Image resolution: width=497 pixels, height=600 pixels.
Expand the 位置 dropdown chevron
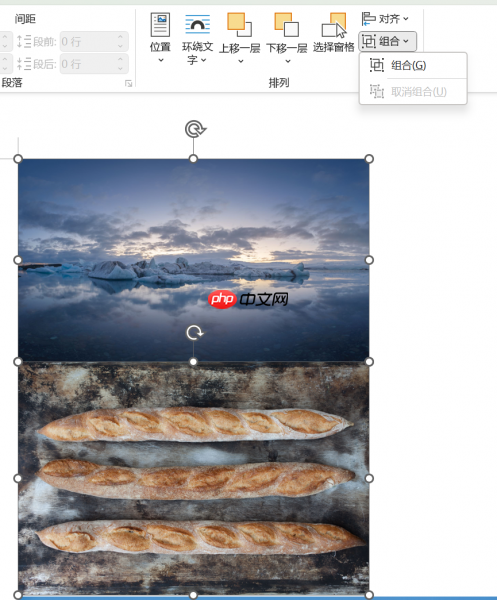point(161,60)
